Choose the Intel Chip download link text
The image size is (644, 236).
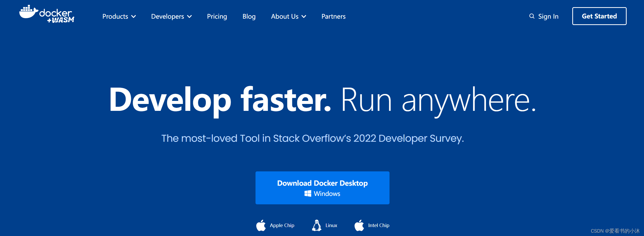[x=379, y=226]
